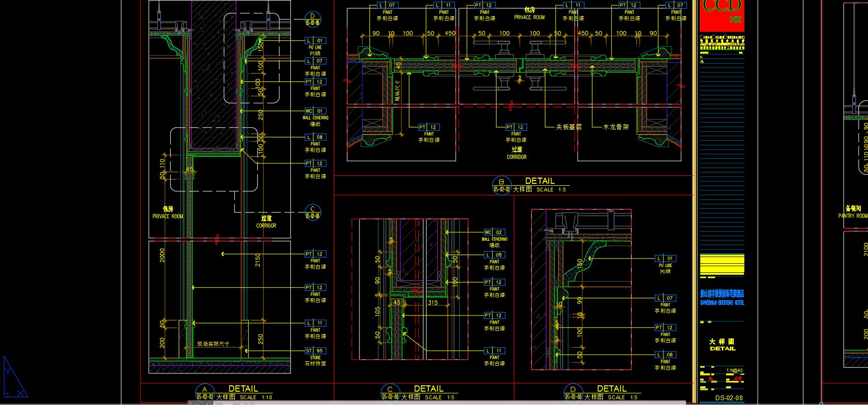
Task: Select the SCALE 1:10 text under detail A
Action: tap(256, 397)
